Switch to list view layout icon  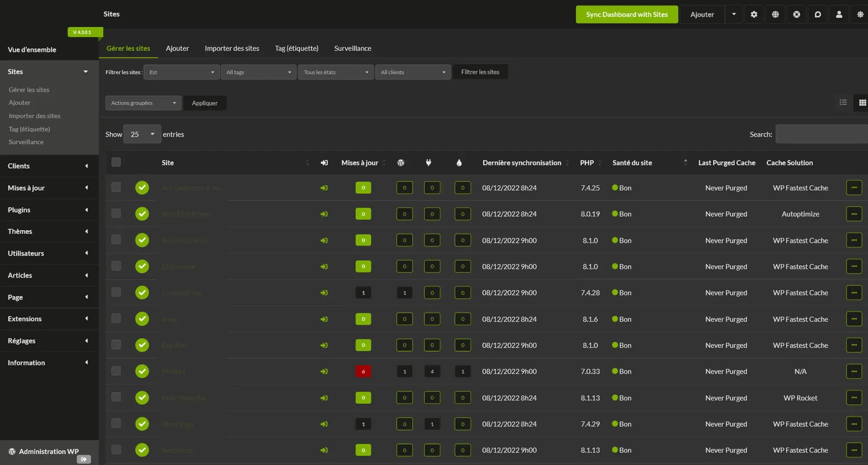843,102
